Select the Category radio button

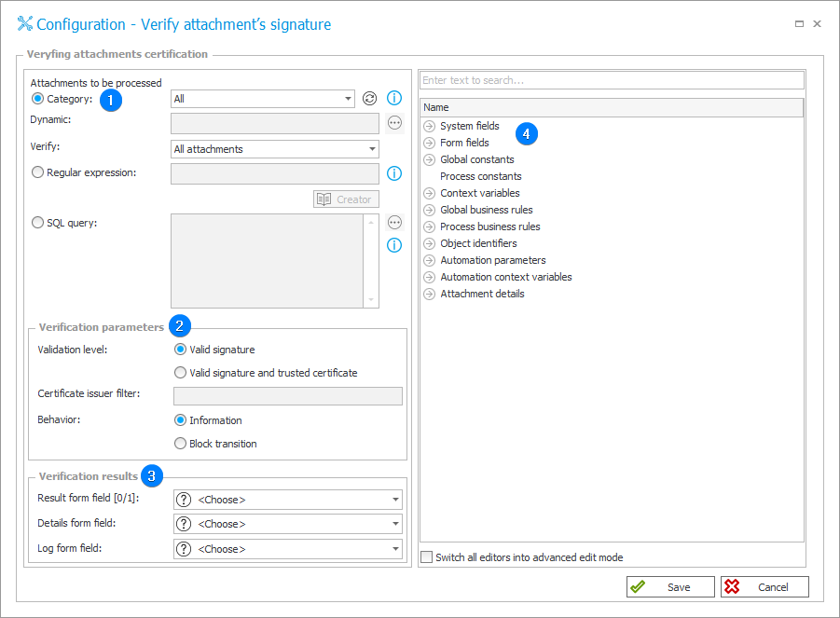pos(37,99)
